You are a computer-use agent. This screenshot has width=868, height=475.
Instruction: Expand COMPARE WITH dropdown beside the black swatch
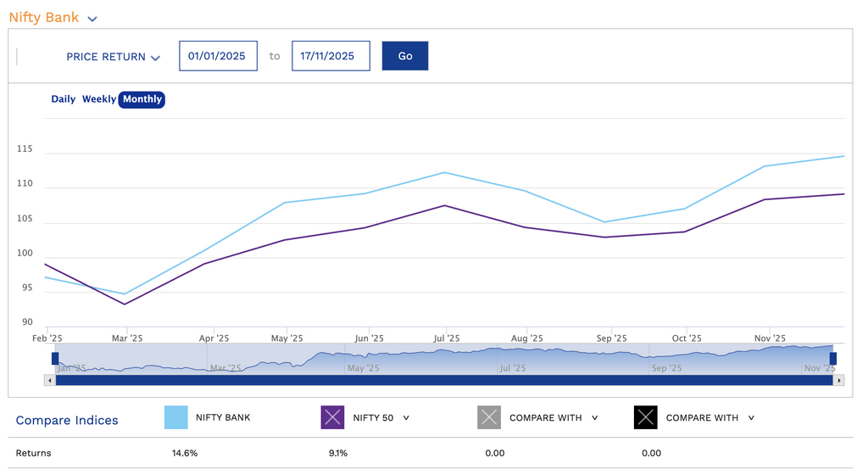[x=750, y=418]
